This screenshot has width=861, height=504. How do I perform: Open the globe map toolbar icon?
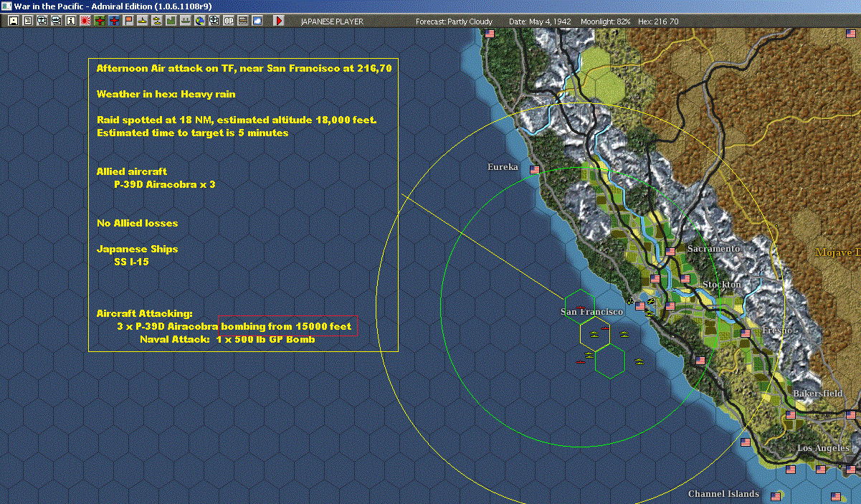pos(199,22)
